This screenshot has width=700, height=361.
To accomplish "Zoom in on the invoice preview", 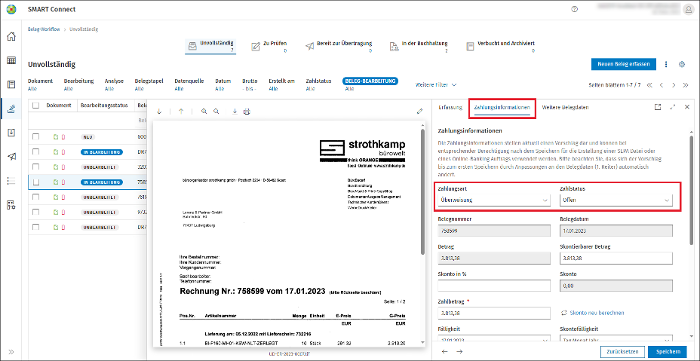I will (204, 112).
